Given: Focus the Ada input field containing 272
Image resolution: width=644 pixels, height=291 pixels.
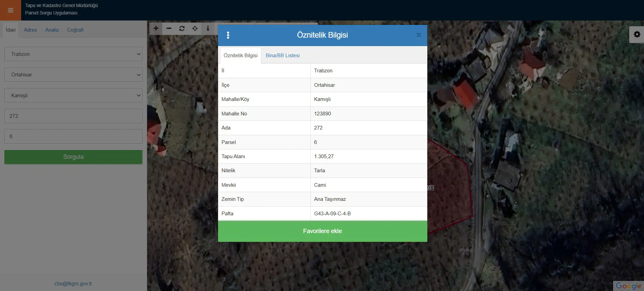Looking at the screenshot, I should (73, 116).
